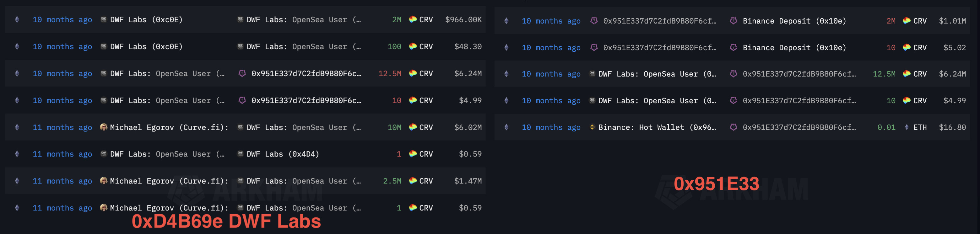980x234 pixels.
Task: Open the 0x951E337d7C2fdB9B80F6c recipient of 12.5M CRV
Action: click(x=306, y=73)
